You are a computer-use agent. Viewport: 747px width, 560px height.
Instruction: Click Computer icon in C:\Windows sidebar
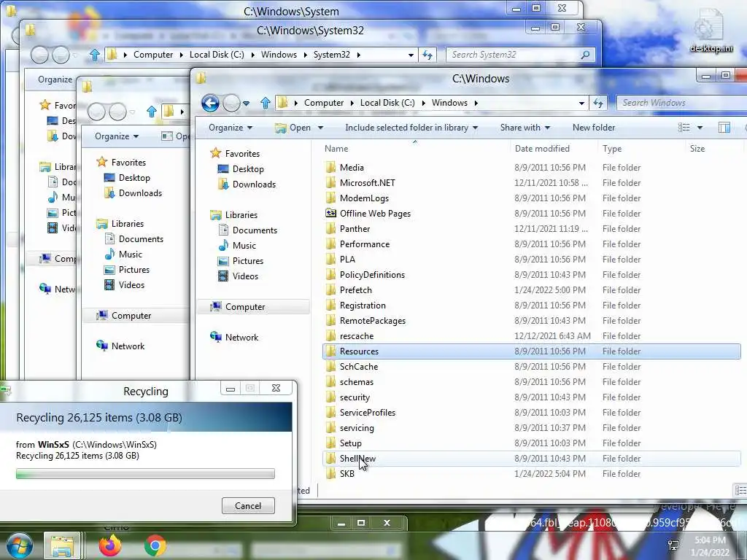tap(216, 307)
